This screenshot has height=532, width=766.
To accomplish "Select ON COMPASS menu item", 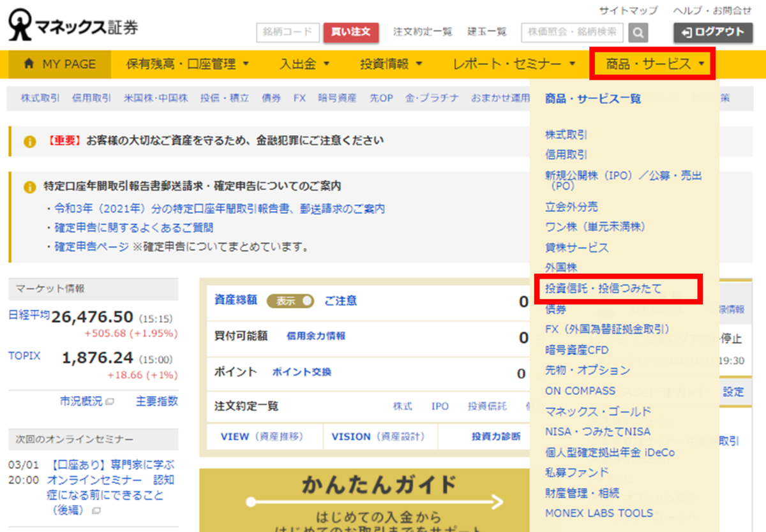I will click(580, 390).
